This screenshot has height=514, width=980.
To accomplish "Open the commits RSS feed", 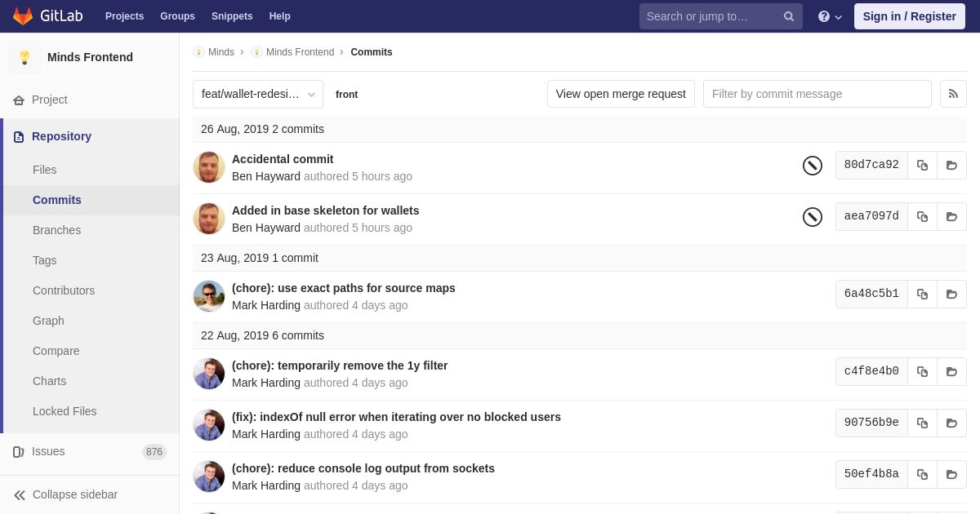I will point(953,94).
